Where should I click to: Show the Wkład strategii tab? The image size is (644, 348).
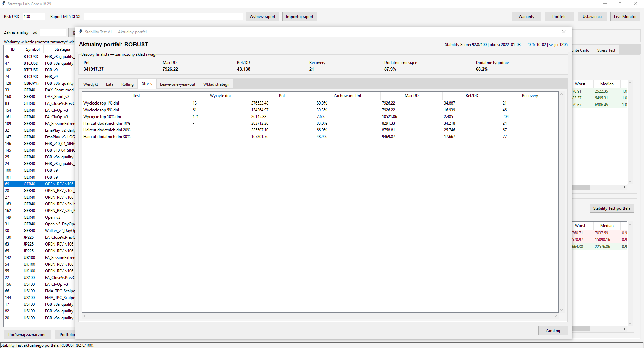(216, 84)
